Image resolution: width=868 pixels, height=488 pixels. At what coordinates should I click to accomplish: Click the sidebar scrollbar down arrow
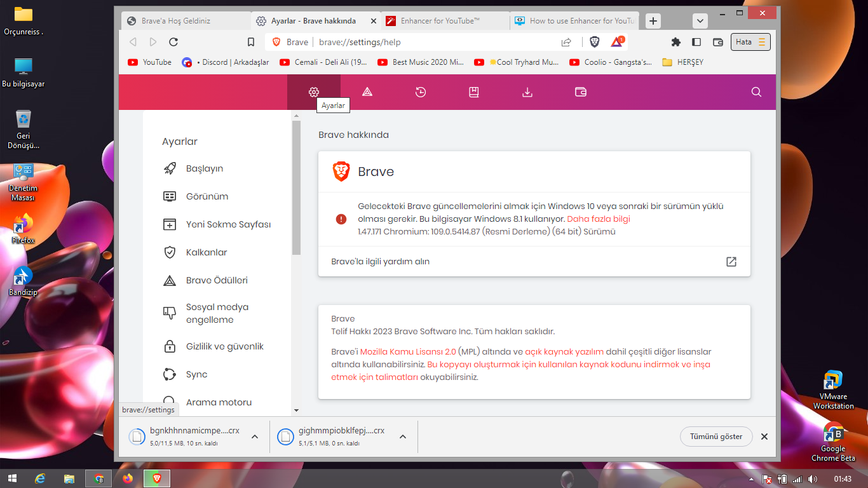296,410
